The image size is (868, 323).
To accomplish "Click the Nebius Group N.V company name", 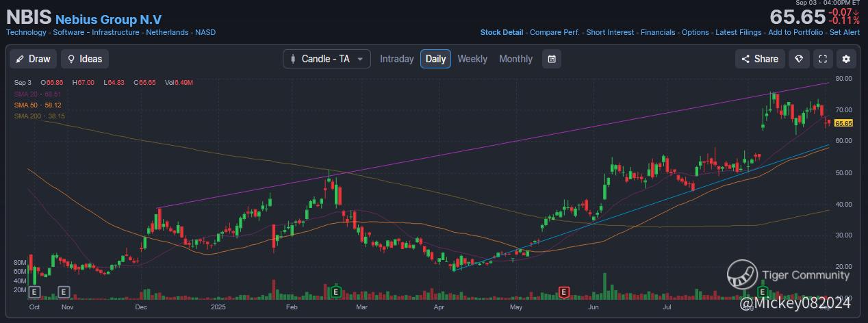I will pyautogui.click(x=108, y=20).
